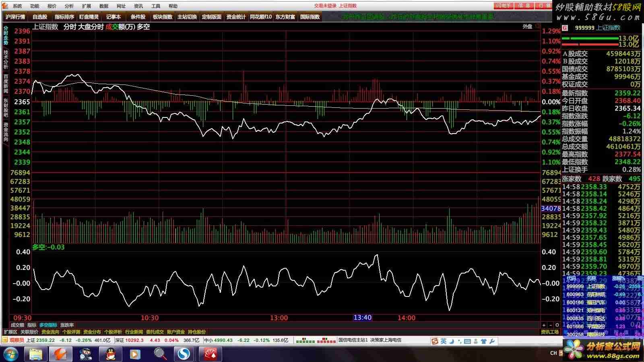Click the 同花顺f10 toolbar button
This screenshot has width=644, height=362.
pos(261,17)
